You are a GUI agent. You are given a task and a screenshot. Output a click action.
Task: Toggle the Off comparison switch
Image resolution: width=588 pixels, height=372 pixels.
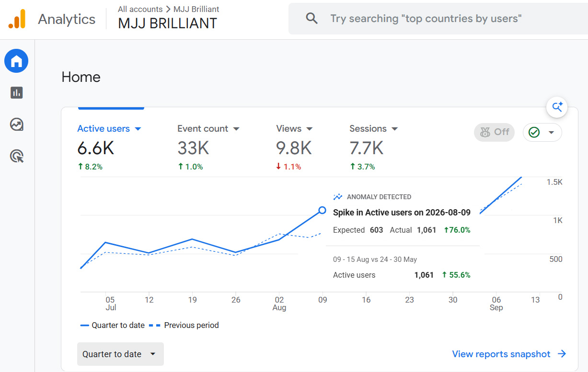coord(494,132)
